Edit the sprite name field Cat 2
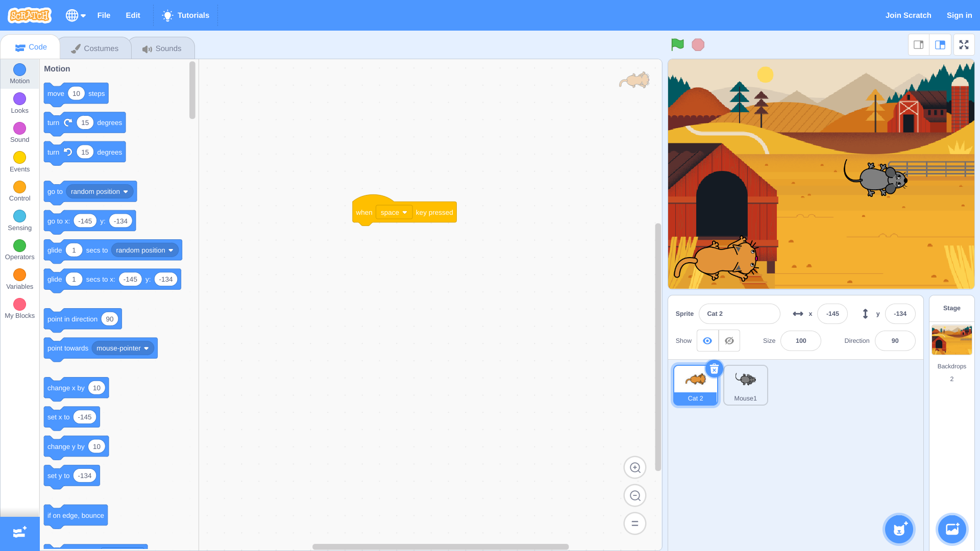The height and width of the screenshot is (551, 980). (739, 314)
